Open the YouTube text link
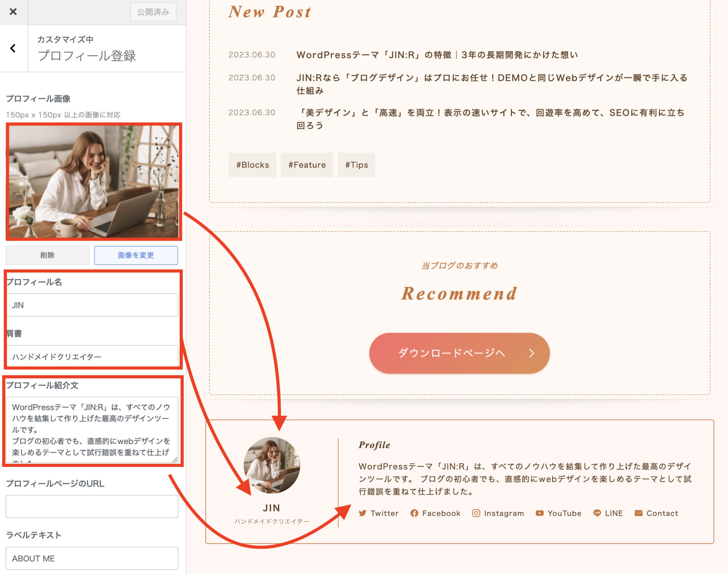This screenshot has width=728, height=574. click(x=565, y=513)
